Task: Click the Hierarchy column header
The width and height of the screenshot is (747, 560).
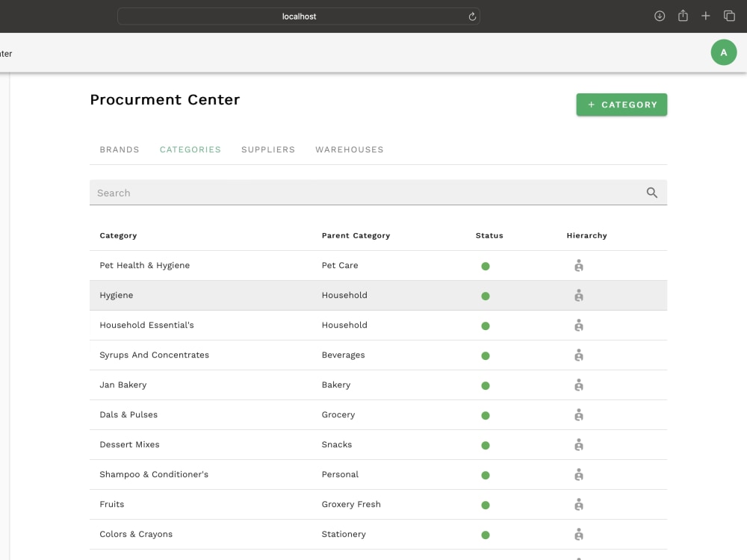Action: pyautogui.click(x=586, y=236)
